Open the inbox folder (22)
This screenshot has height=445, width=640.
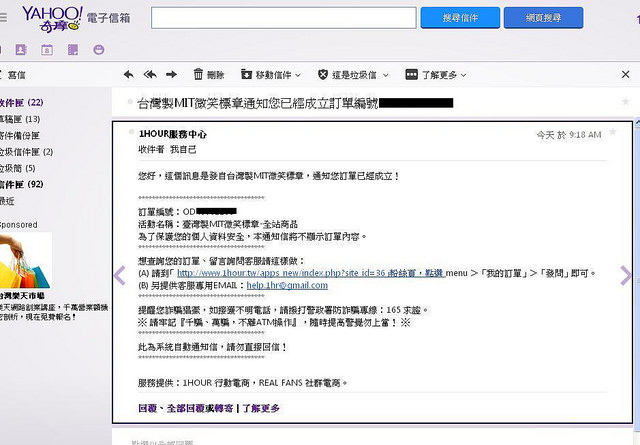coord(22,102)
